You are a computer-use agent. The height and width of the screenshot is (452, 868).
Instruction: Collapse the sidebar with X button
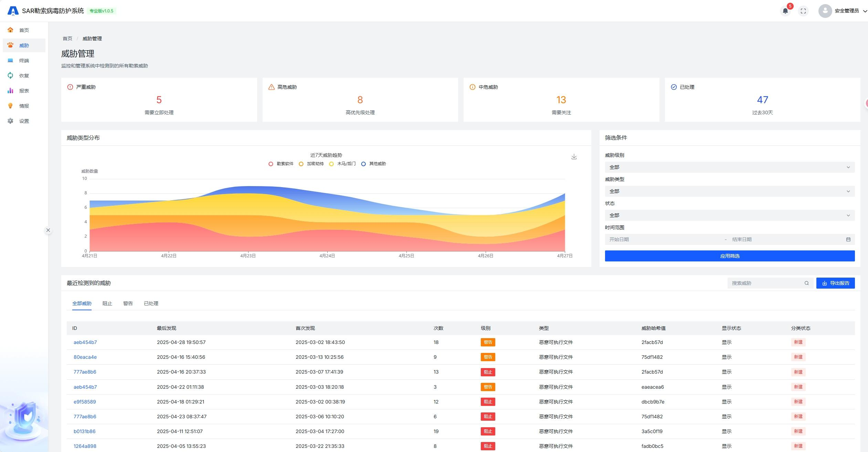pos(48,230)
